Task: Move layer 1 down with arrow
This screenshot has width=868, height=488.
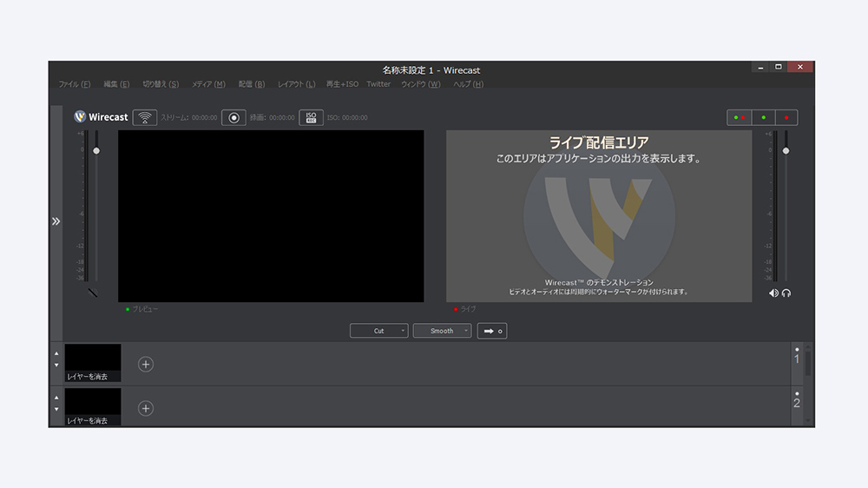Action: pyautogui.click(x=56, y=365)
